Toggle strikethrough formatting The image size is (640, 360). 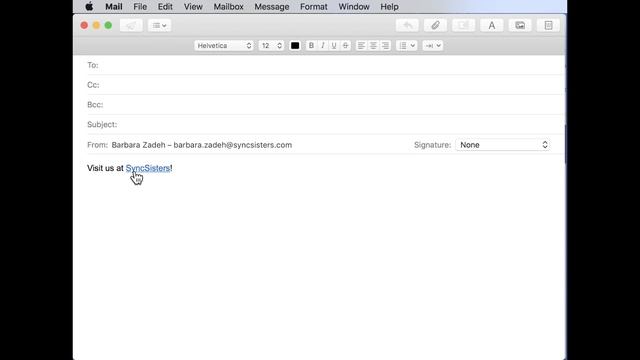tap(345, 46)
